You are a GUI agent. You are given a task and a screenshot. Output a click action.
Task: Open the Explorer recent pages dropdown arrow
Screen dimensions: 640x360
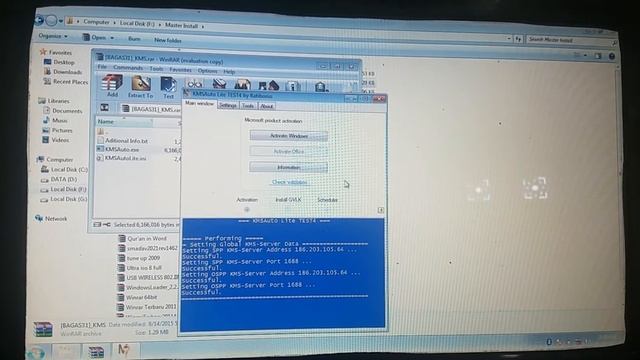tap(61, 21)
